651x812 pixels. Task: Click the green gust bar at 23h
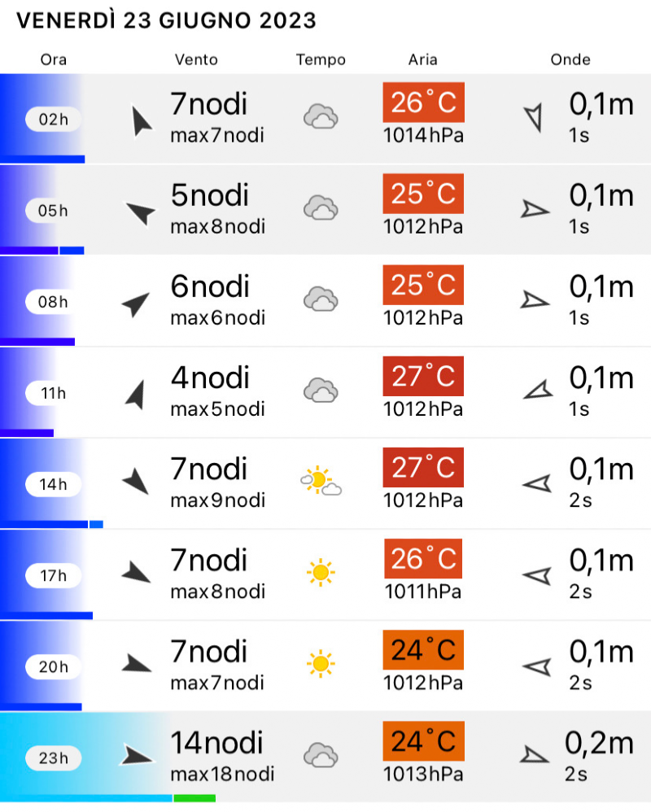[194, 798]
